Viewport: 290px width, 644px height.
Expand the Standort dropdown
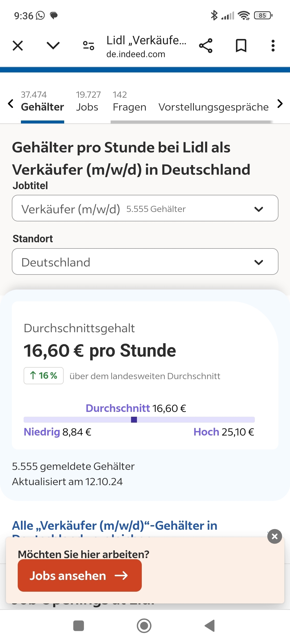tap(145, 262)
